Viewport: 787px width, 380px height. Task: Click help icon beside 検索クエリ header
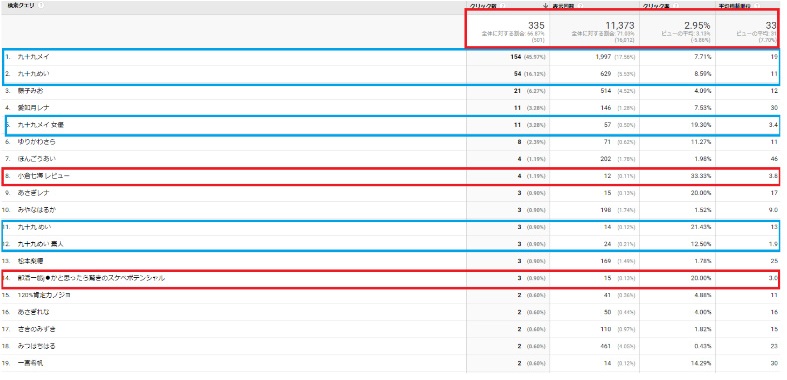[x=41, y=6]
